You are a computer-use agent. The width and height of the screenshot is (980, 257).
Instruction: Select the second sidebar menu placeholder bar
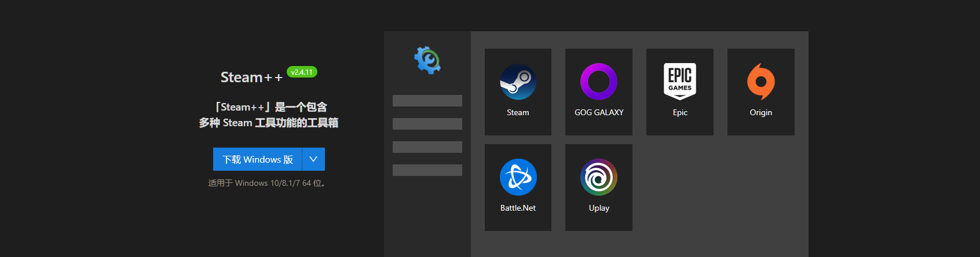tap(427, 124)
